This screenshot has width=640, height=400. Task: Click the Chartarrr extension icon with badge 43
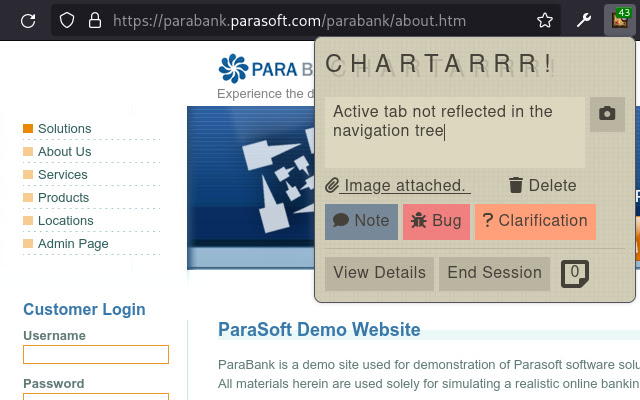(x=620, y=20)
